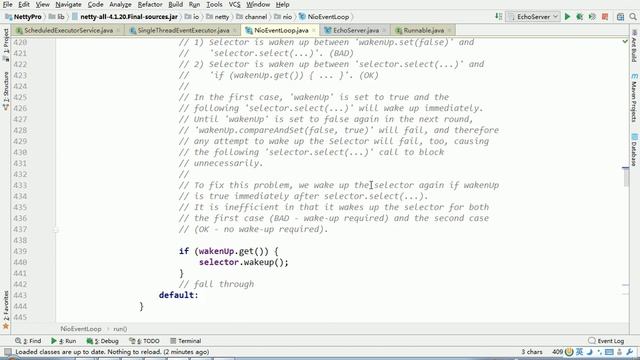This screenshot has height=360, width=640.
Task: Open the Tools menu
Action: [x=214, y=4]
